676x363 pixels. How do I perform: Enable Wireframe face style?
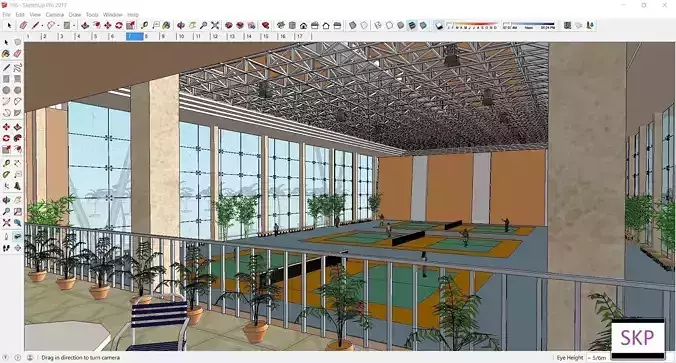tap(378, 25)
